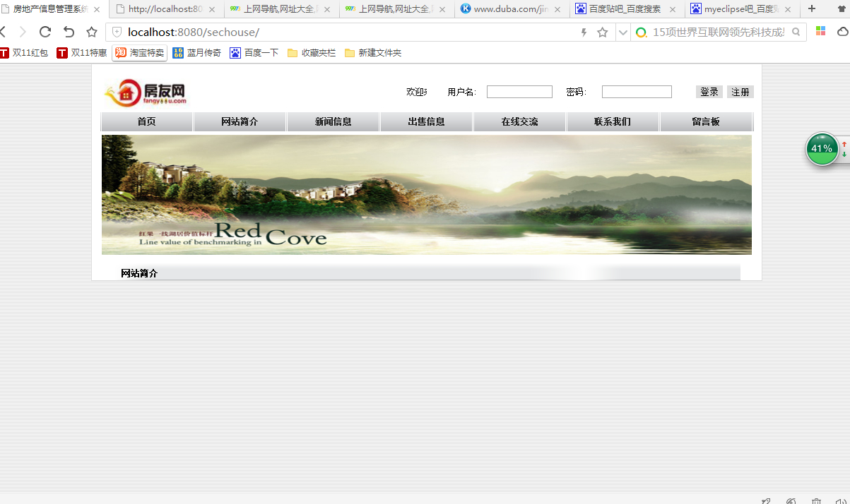Click the browser forward arrow

point(23,32)
